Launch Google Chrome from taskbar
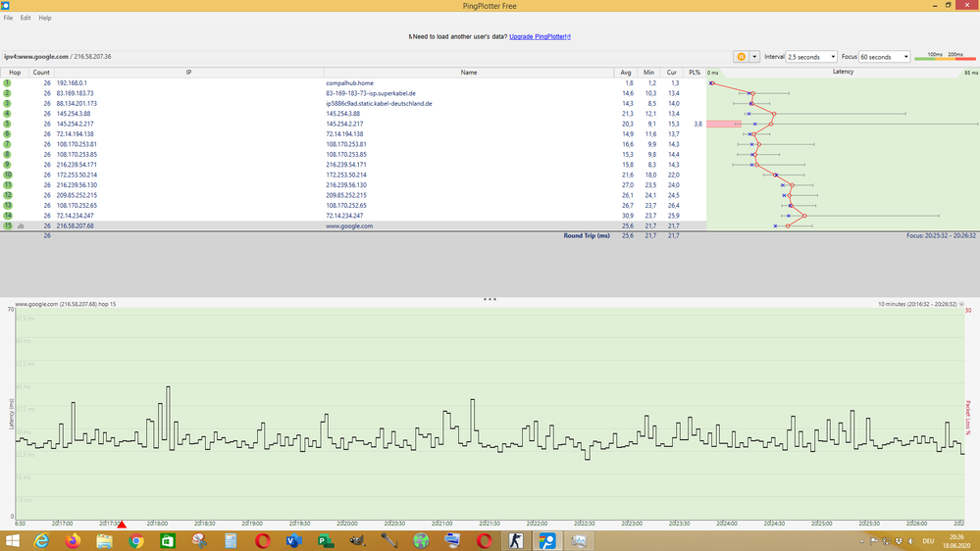Viewport: 980px width, 551px height. [x=136, y=541]
